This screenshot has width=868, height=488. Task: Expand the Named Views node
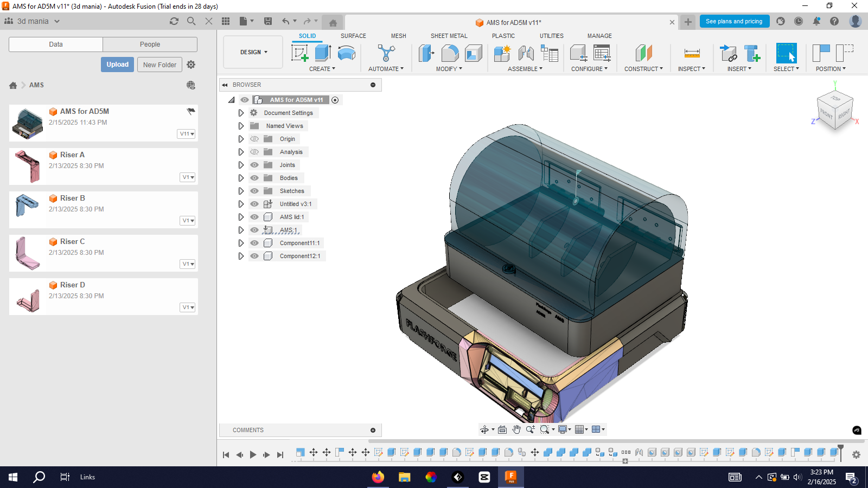[x=241, y=126]
